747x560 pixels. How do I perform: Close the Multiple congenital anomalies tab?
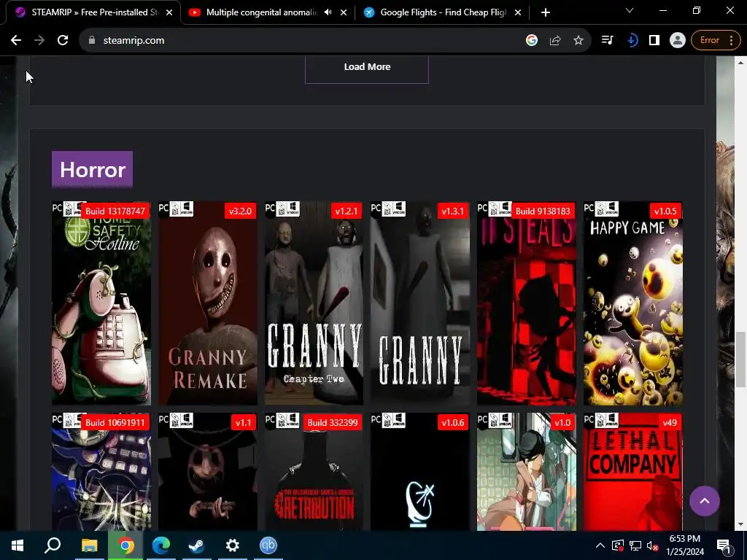click(x=344, y=13)
